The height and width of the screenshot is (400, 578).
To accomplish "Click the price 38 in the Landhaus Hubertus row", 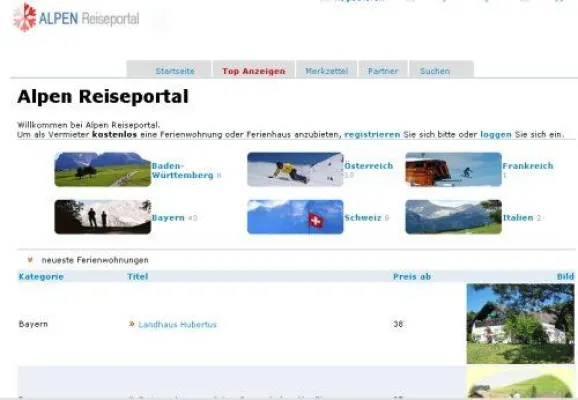I will click(x=398, y=324).
